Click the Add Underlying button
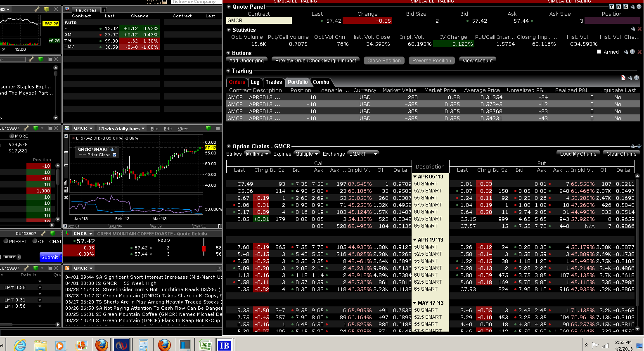The width and height of the screenshot is (644, 351). tap(246, 61)
